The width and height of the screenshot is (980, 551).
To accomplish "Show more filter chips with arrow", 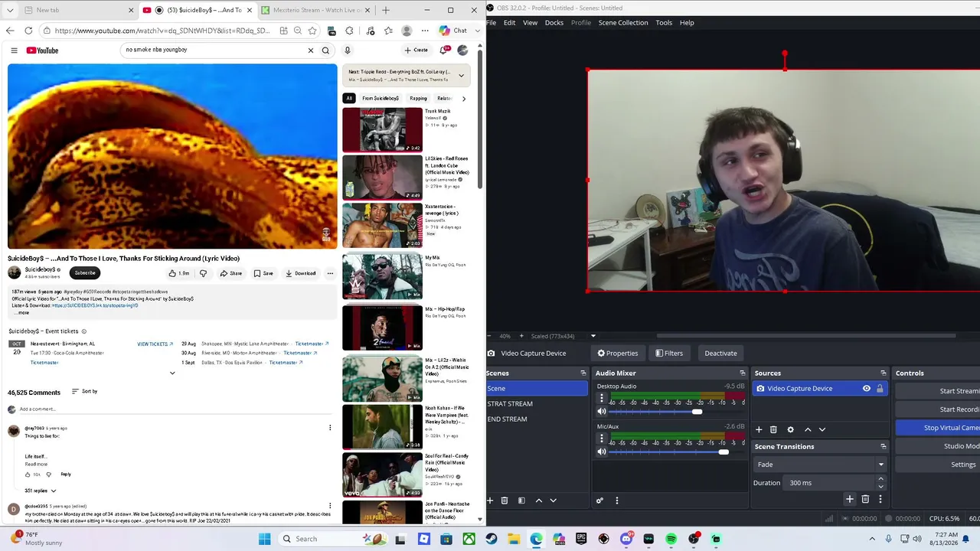I will (x=463, y=98).
